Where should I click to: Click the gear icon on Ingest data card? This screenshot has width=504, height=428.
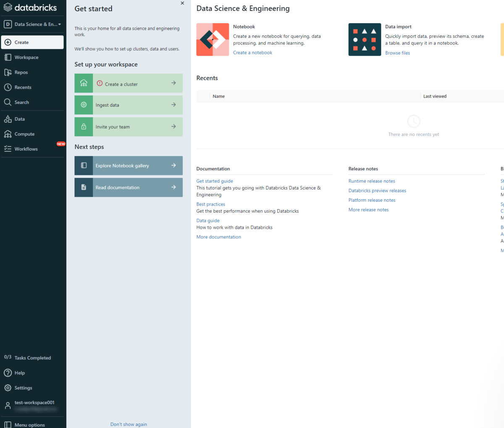coord(84,105)
